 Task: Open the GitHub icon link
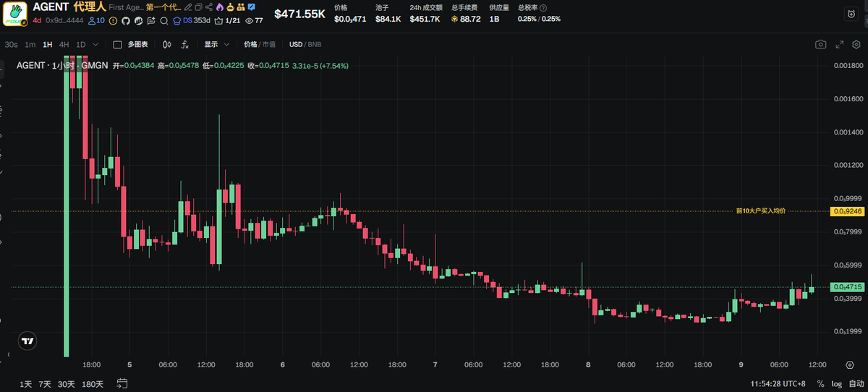pos(125,20)
